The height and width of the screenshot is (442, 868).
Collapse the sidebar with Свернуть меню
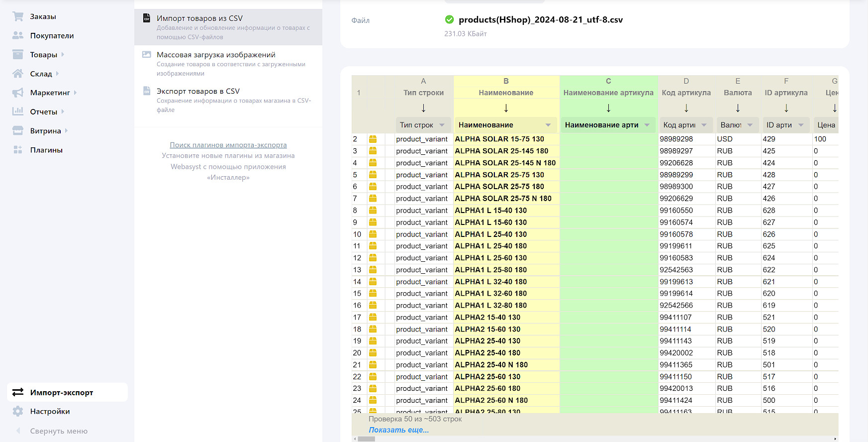(58, 431)
